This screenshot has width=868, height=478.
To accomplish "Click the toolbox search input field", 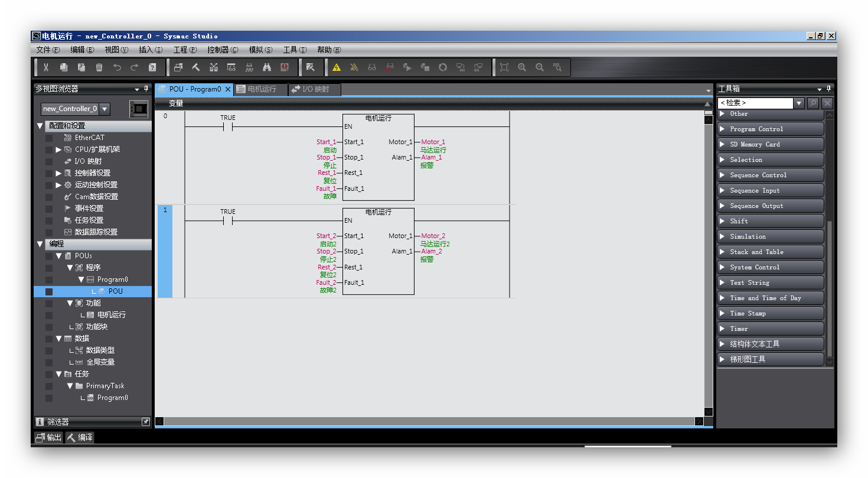I will point(755,103).
